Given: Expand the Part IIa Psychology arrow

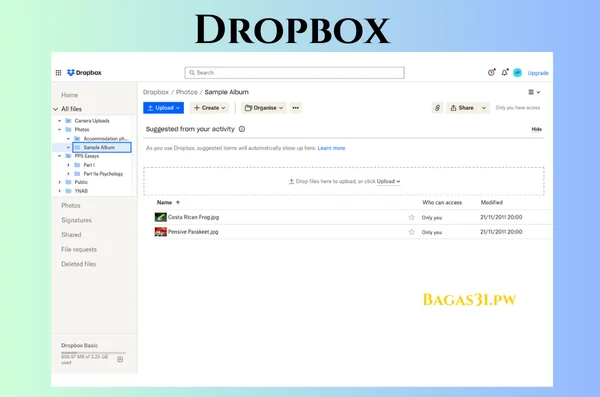Looking at the screenshot, I should 68,174.
